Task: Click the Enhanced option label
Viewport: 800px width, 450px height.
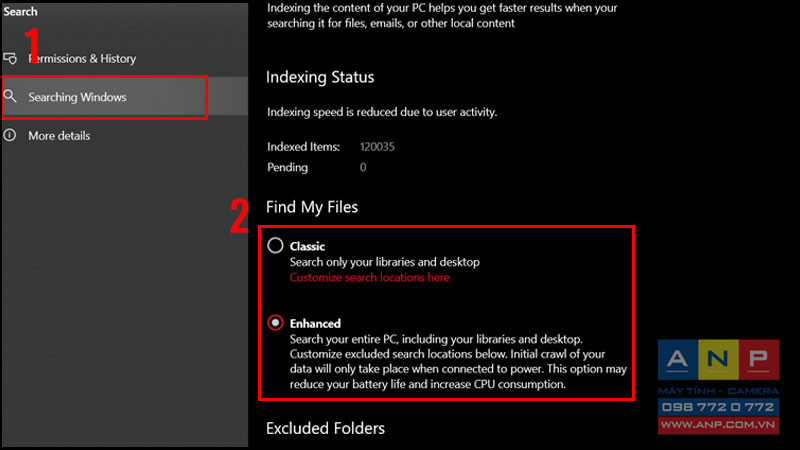Action: pyautogui.click(x=315, y=323)
